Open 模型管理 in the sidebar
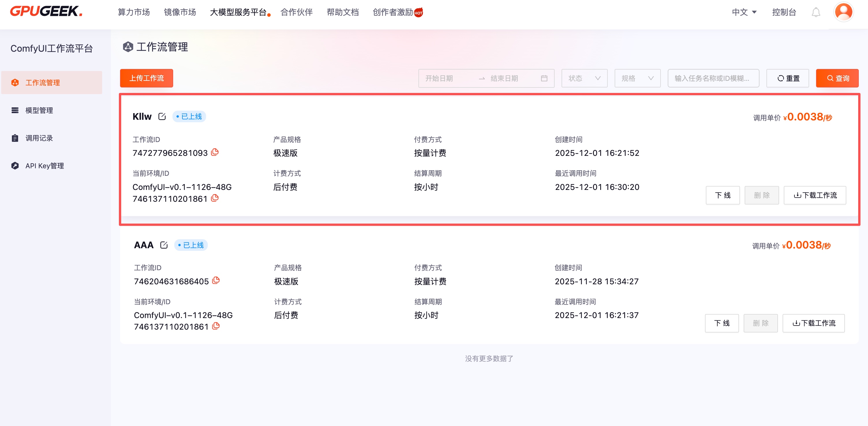This screenshot has width=868, height=426. click(x=39, y=110)
